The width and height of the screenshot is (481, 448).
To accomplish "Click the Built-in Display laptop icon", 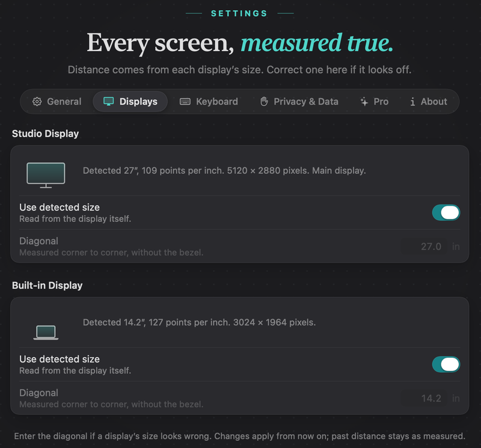I will [x=46, y=333].
